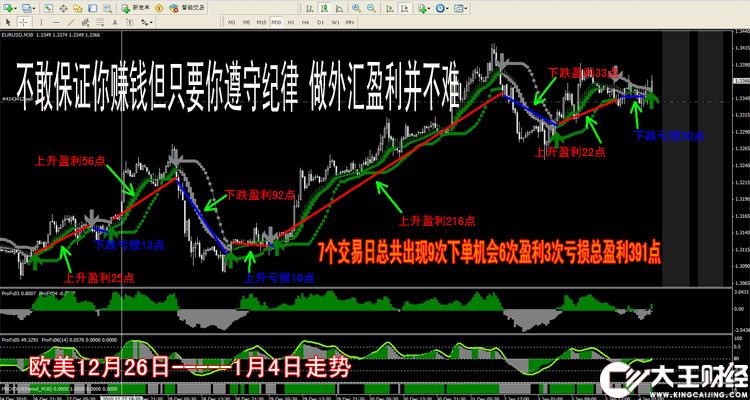Open the Data Window crosshair-circle icon

click(x=63, y=8)
